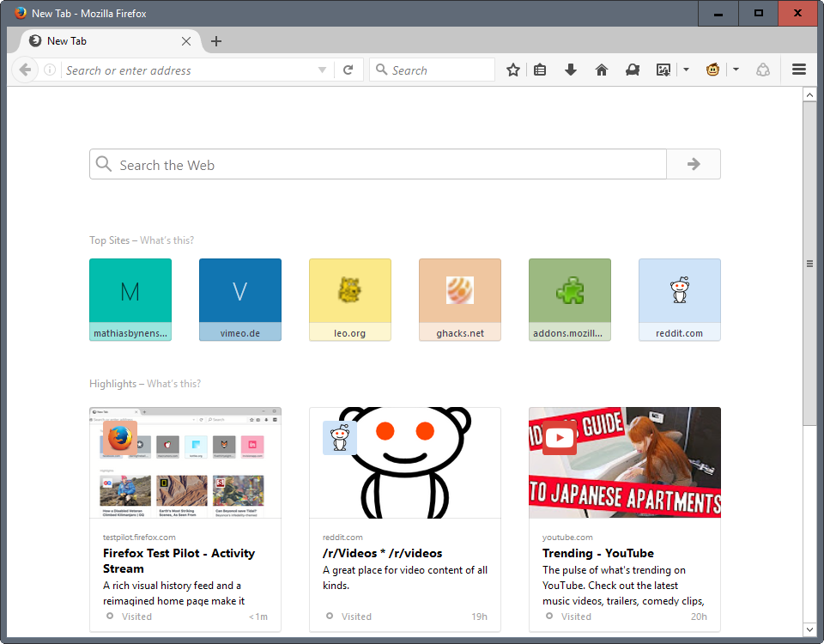This screenshot has width=824, height=644.
Task: Open Japanese Apartments YouTube thumbnail
Action: coord(625,463)
